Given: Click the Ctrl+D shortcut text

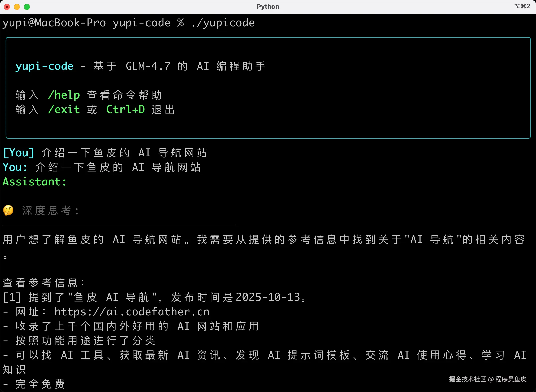Looking at the screenshot, I should [126, 110].
